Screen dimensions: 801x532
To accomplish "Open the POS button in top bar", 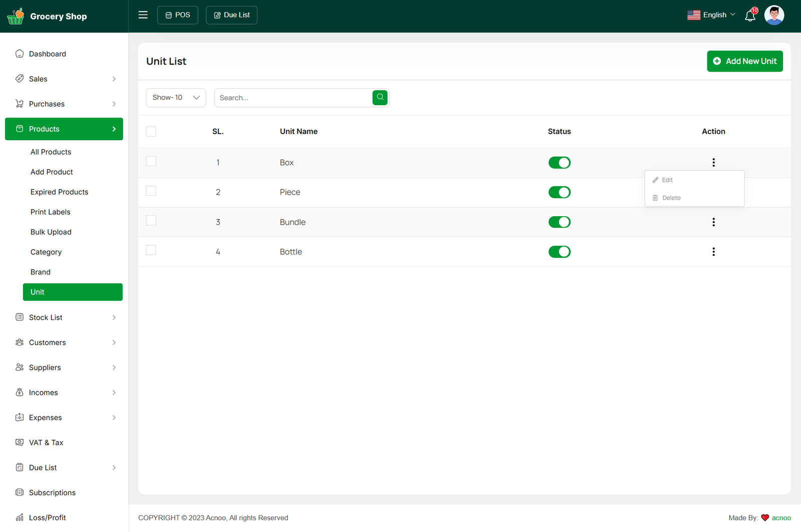I will tap(178, 15).
